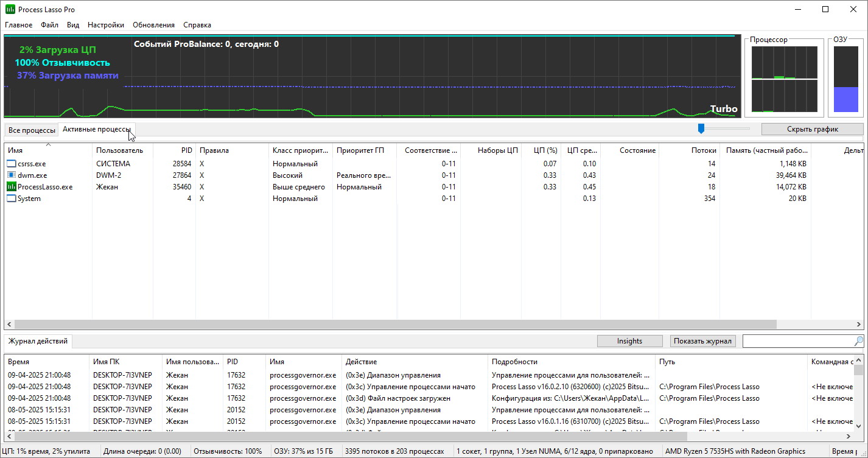Sort by ЦП (%) column header
This screenshot has width=868, height=458.
541,150
